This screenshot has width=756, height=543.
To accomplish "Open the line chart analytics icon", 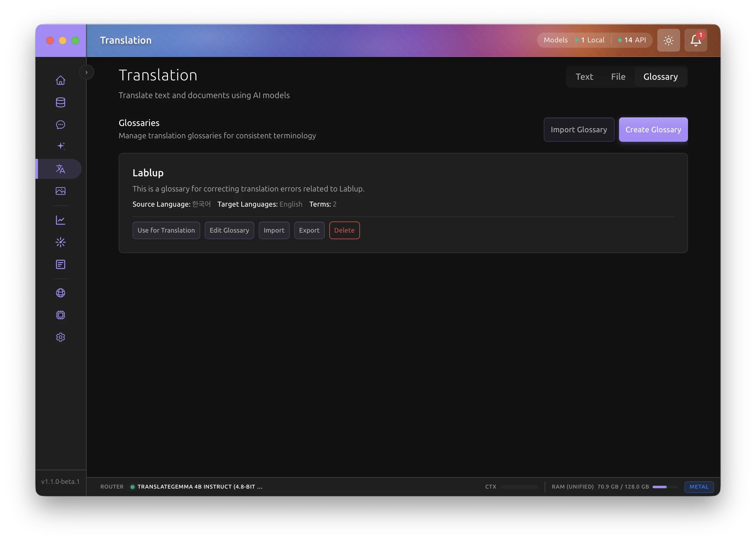I will click(x=60, y=220).
